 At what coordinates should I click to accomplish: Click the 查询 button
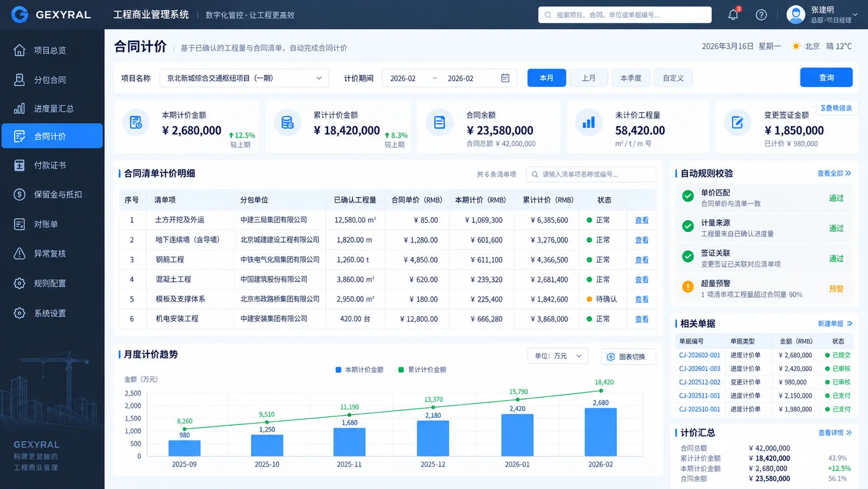click(x=826, y=77)
